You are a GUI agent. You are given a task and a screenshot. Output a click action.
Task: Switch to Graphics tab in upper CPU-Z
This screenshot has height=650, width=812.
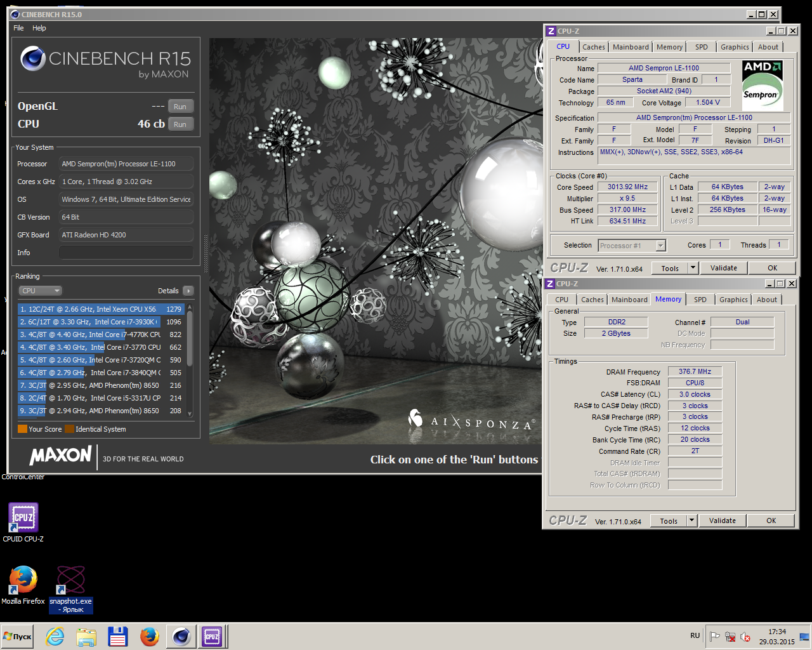pos(735,47)
